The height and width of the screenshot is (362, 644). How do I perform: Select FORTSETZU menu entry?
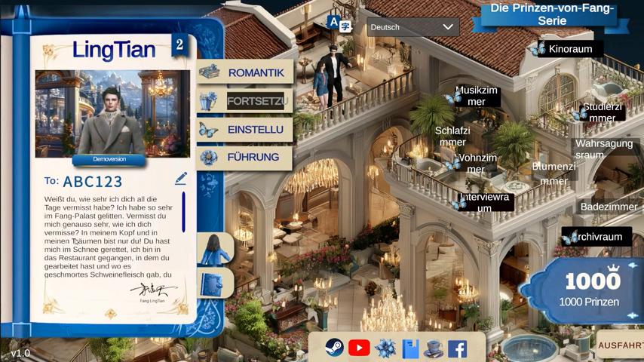click(245, 101)
